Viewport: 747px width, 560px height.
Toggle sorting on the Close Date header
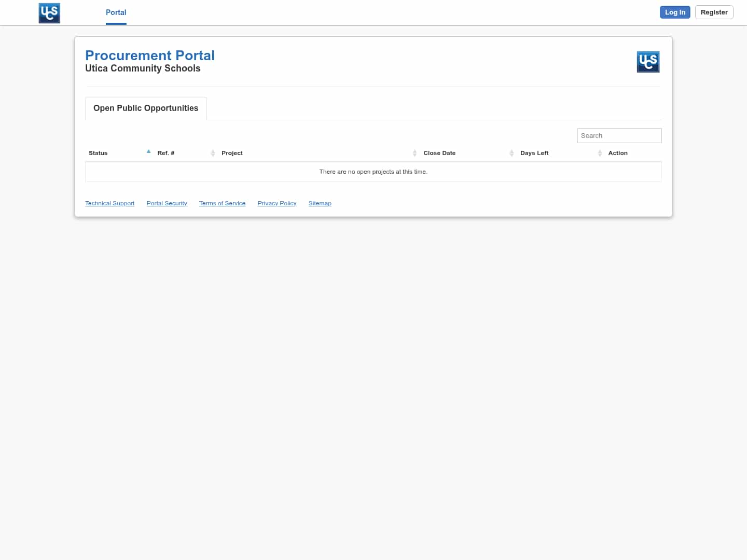[439, 152]
